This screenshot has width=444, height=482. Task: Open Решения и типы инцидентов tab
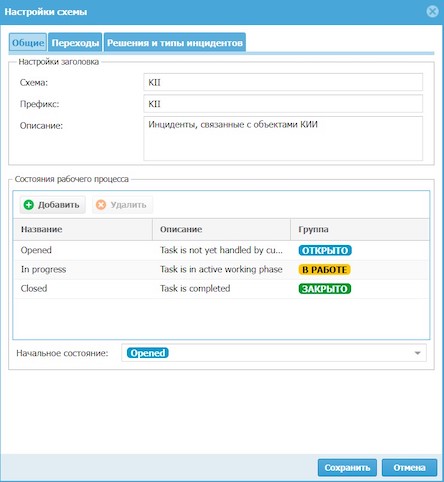tap(175, 43)
